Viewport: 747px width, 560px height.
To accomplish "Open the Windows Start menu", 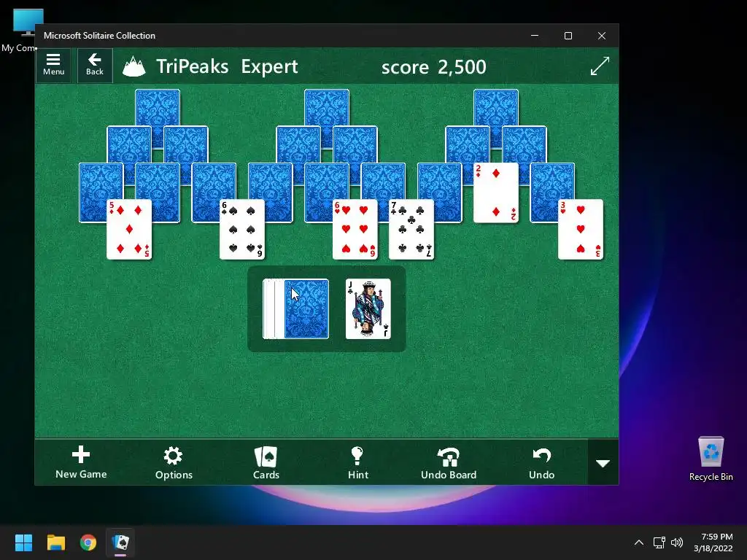I will tap(23, 542).
